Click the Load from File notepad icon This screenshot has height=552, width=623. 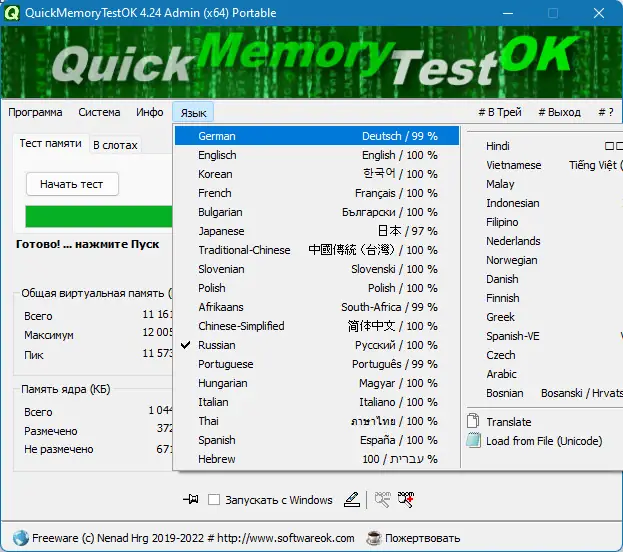coord(473,440)
